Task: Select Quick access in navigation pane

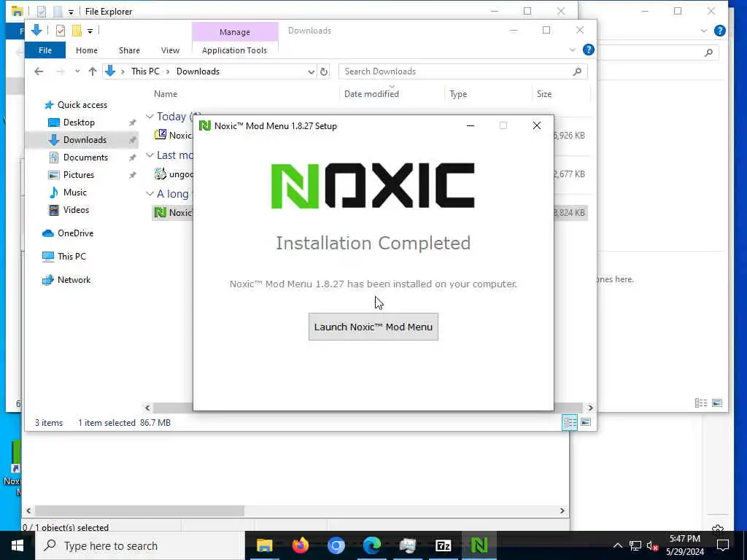Action: coord(82,105)
